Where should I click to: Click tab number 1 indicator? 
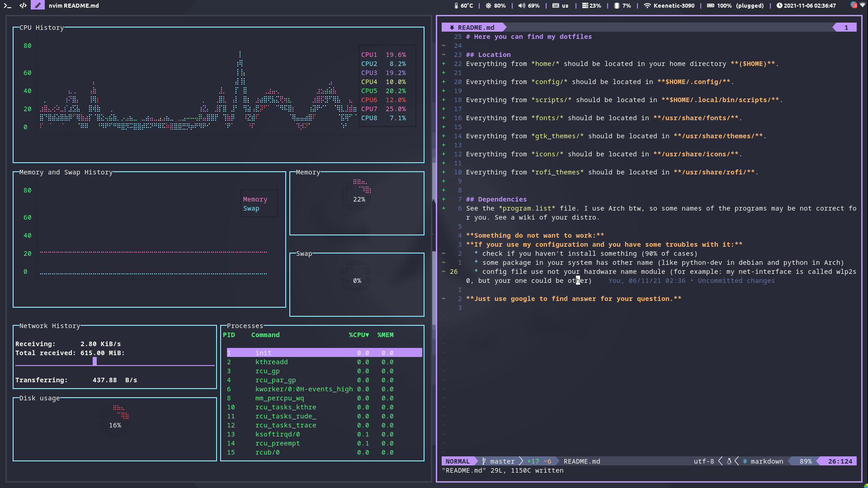[x=846, y=28]
